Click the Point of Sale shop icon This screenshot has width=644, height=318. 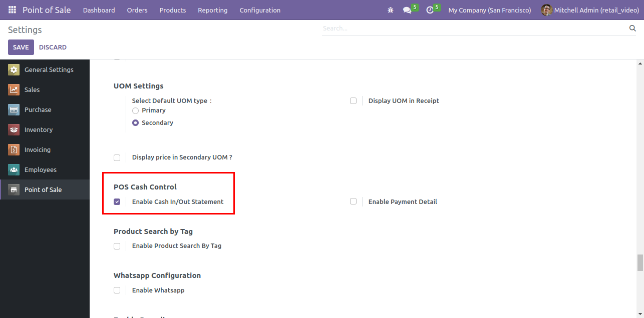click(x=14, y=190)
